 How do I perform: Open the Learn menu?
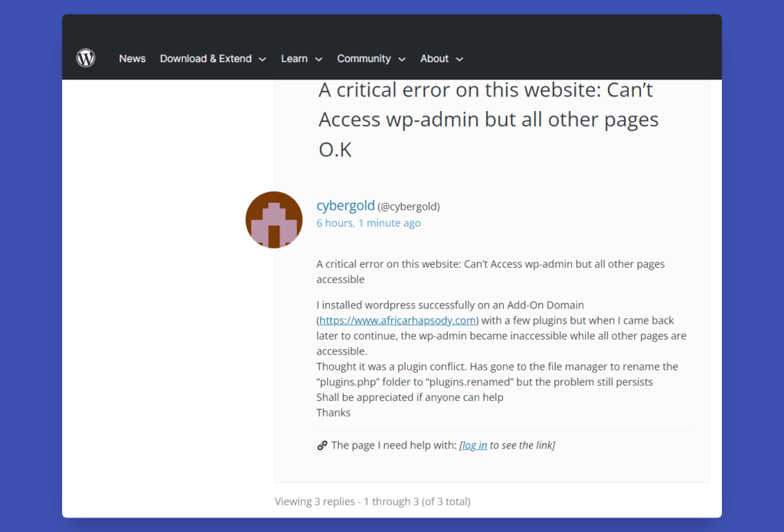click(x=294, y=58)
